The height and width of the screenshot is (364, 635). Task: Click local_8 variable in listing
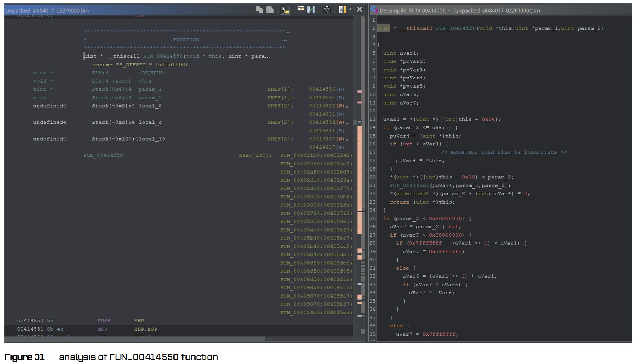click(x=150, y=106)
